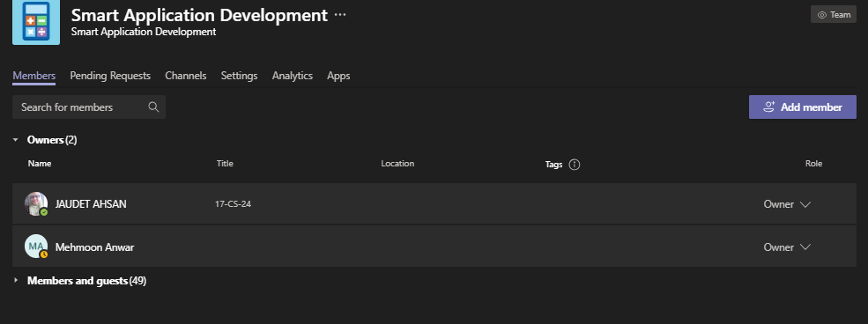Open the Channels tab
868x324 pixels.
(185, 76)
